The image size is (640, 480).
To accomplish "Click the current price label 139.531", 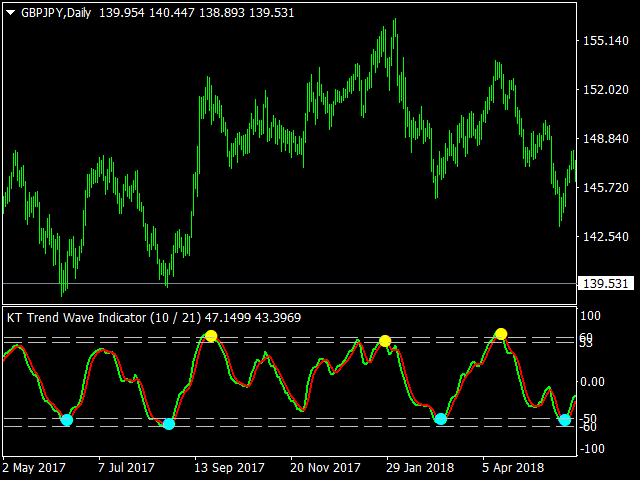I will click(606, 283).
